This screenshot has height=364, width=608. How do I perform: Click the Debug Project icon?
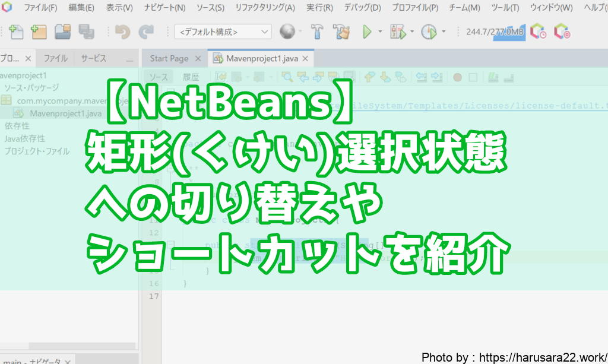point(397,31)
